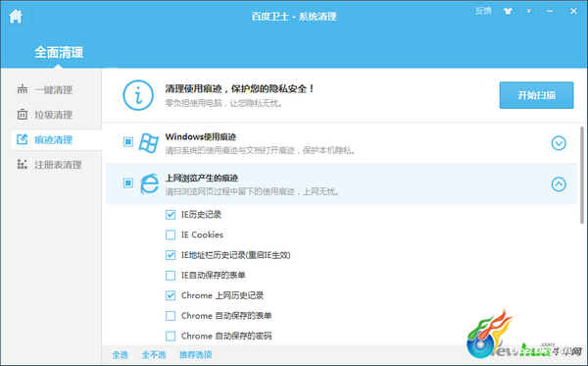Click the Windows使用痕迹 heading text
588x366 pixels.
click(201, 137)
